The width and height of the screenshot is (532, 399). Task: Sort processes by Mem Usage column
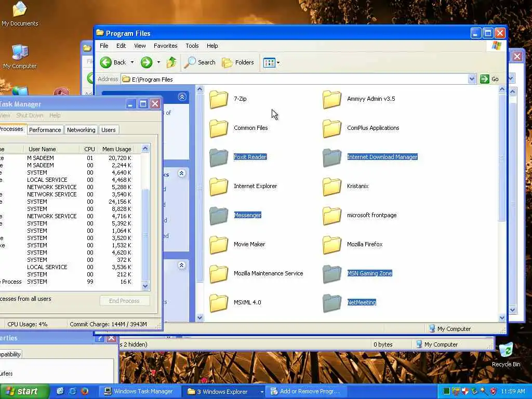[116, 149]
